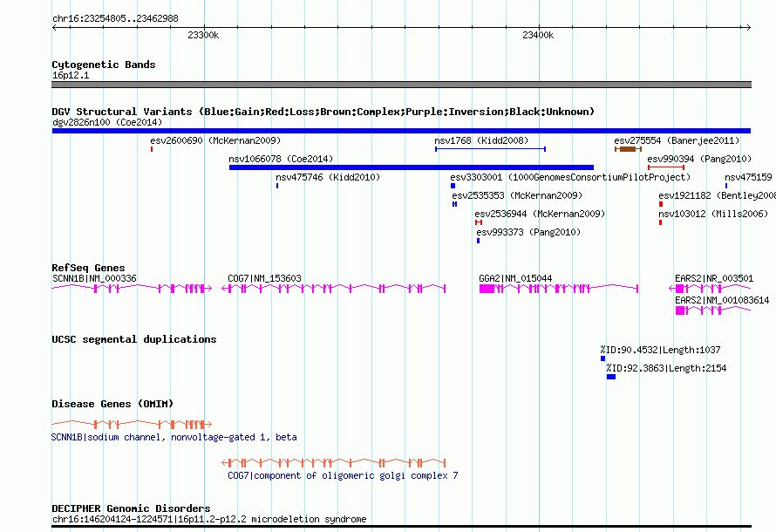Click the esv2600690 (McKernan2009) red loss marker
This screenshot has width=776, height=532.
tap(152, 149)
